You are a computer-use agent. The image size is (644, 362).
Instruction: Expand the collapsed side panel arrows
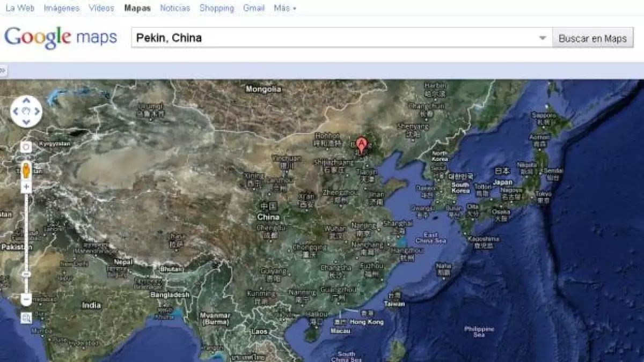3,70
